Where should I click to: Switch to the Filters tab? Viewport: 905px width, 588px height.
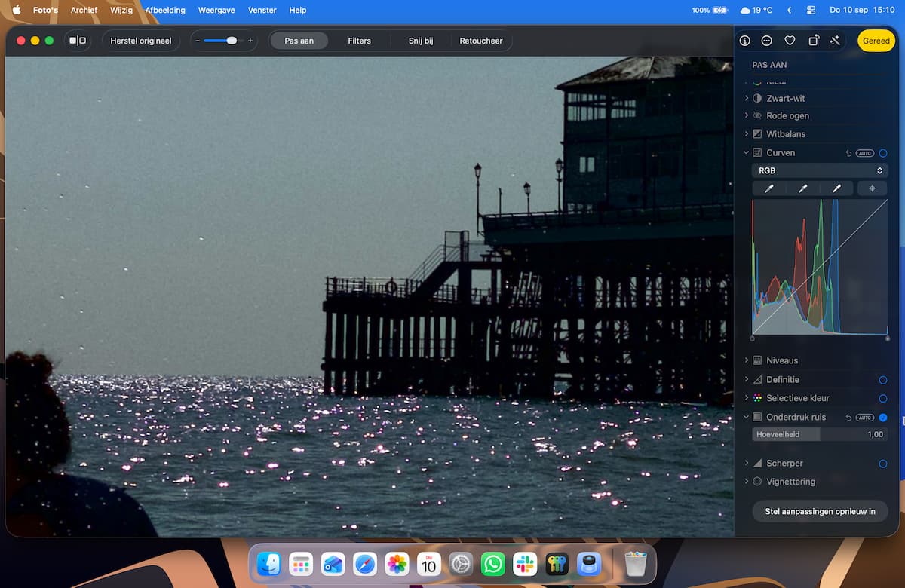pos(359,41)
